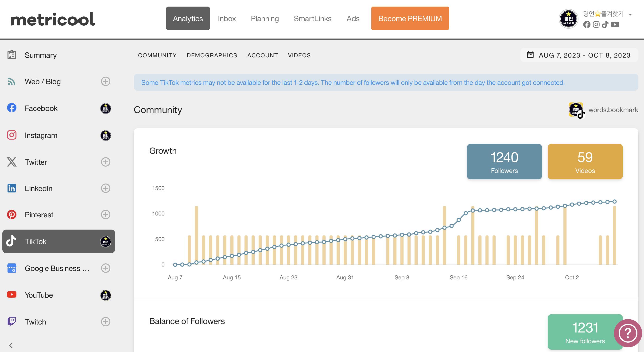Switch to the Demographics tab
This screenshot has height=352, width=644.
(x=212, y=55)
